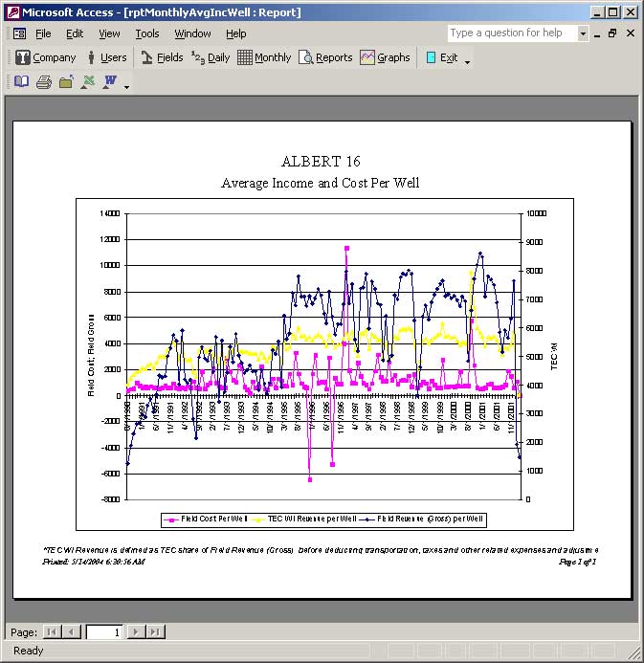The height and width of the screenshot is (663, 644).
Task: Export report to Excel icon
Action: click(x=88, y=81)
